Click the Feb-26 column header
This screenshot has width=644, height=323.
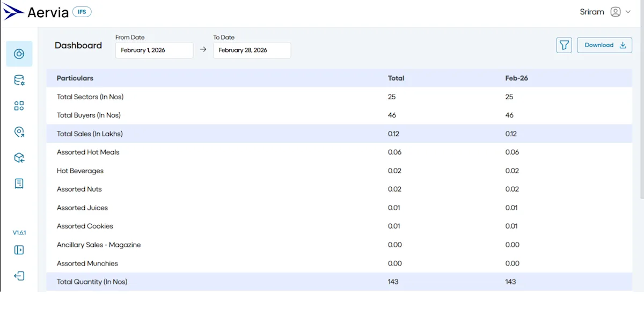517,78
